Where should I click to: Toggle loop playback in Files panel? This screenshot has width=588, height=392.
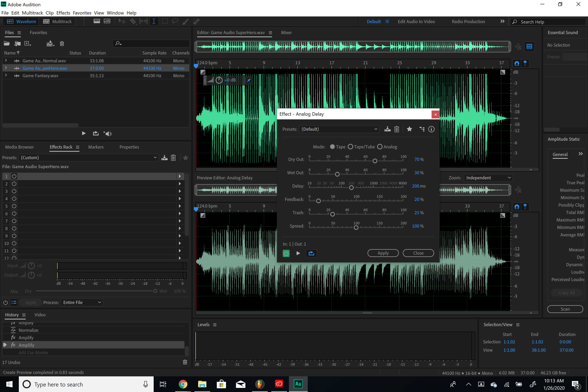[x=95, y=133]
